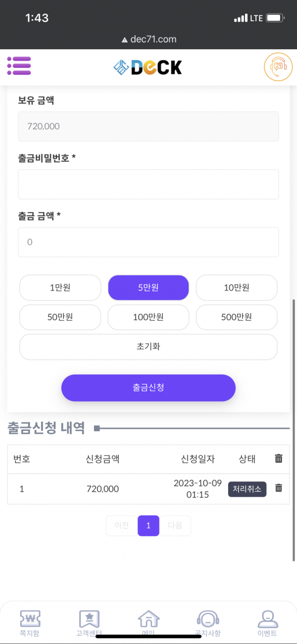Tap the customer support headset icon
The height and width of the screenshot is (644, 297).
tap(278, 66)
